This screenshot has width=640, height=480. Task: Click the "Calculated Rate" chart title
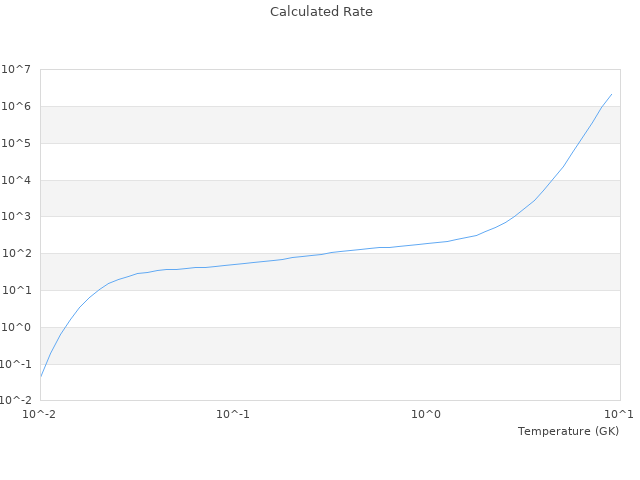(x=320, y=12)
